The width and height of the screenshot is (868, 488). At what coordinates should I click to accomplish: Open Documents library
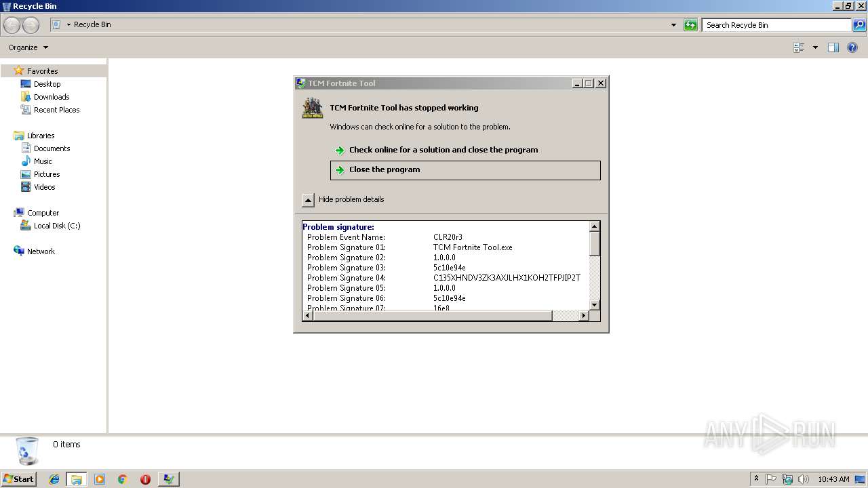52,148
